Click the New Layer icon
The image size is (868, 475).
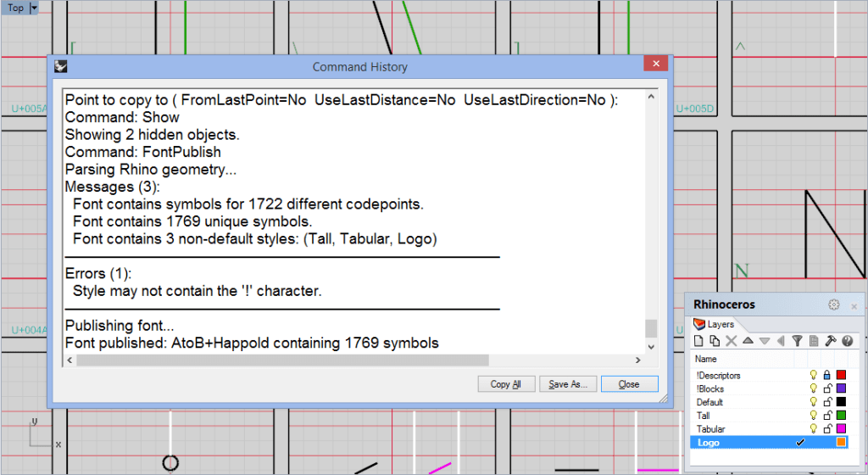tap(698, 341)
